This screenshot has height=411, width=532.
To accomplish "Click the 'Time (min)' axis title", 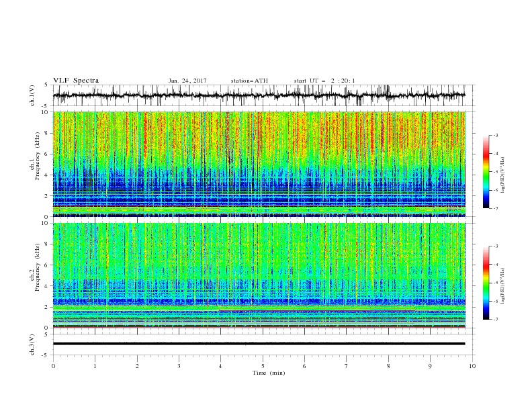I will click(x=269, y=373).
